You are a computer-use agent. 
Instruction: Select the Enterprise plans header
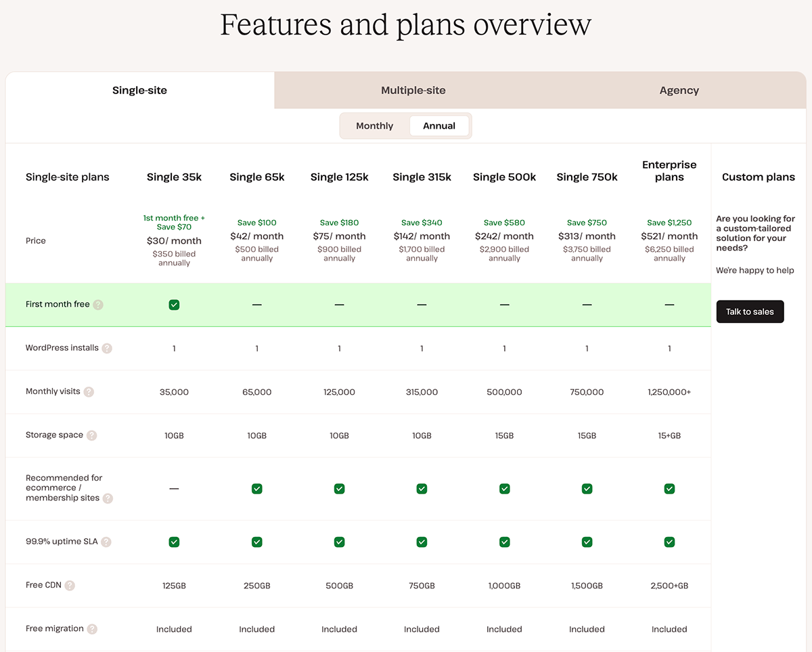coord(669,171)
